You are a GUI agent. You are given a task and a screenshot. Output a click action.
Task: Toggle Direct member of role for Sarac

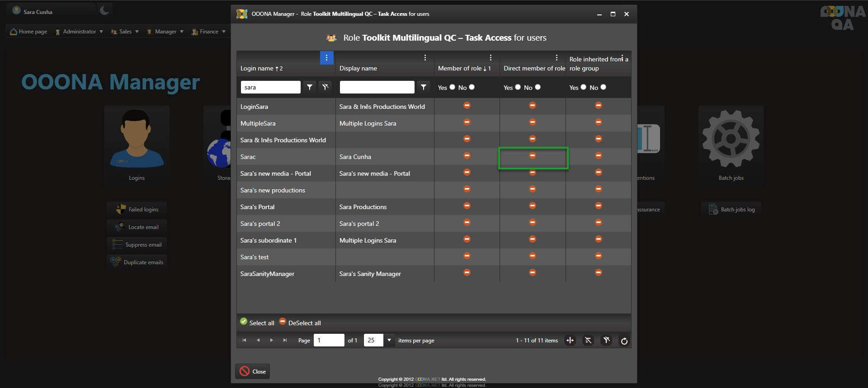click(x=533, y=156)
